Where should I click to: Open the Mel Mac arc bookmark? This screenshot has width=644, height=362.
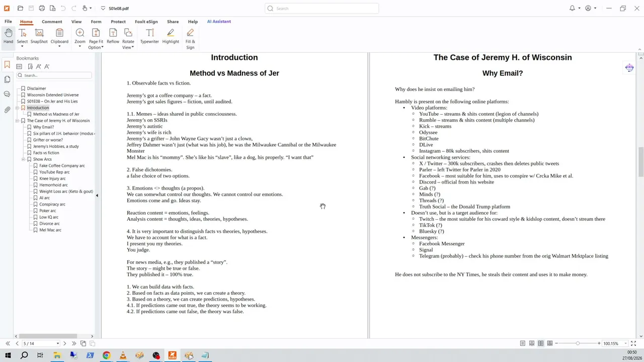click(50, 230)
